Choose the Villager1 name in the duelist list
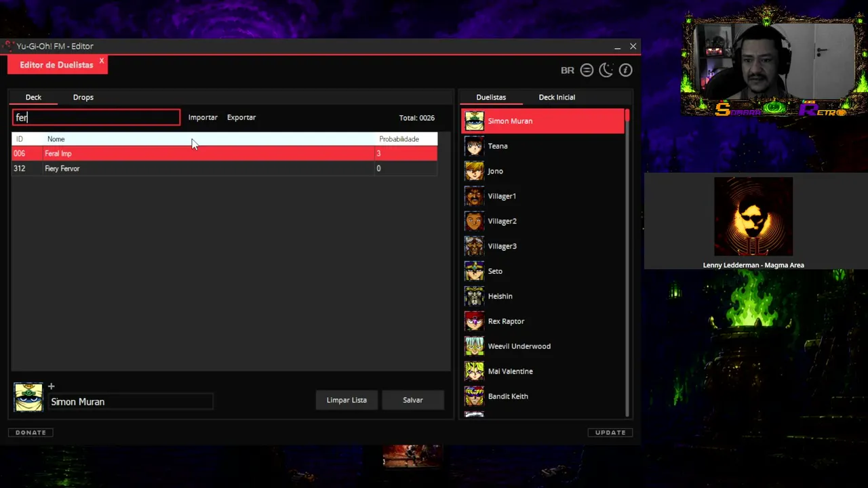Screen dimensions: 868x488 [x=502, y=197]
